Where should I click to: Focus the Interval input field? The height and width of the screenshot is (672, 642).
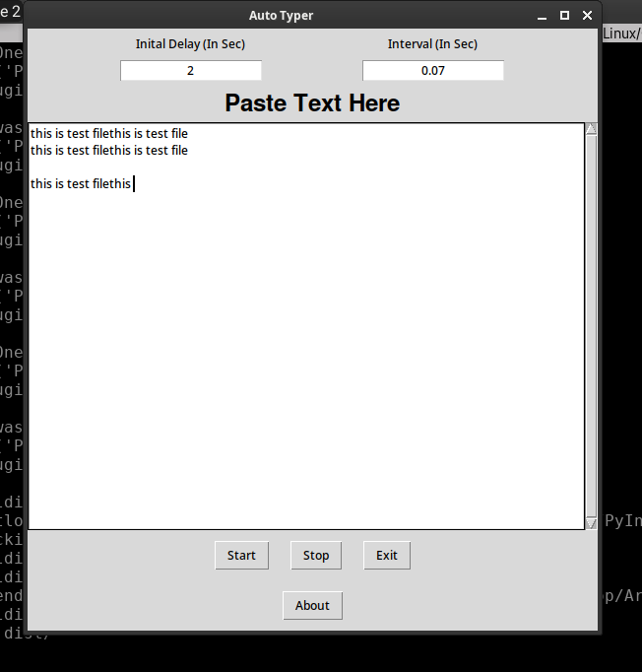432,71
